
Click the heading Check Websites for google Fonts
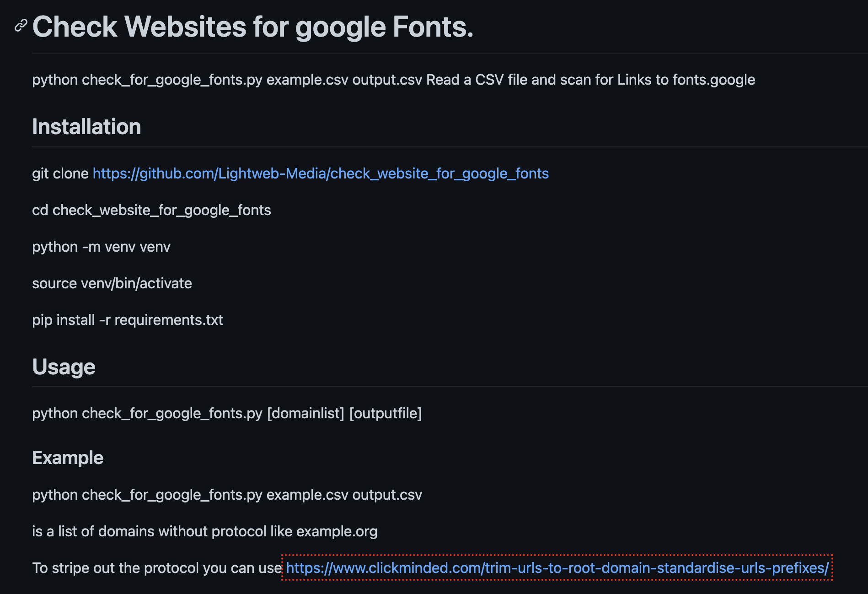(x=253, y=27)
